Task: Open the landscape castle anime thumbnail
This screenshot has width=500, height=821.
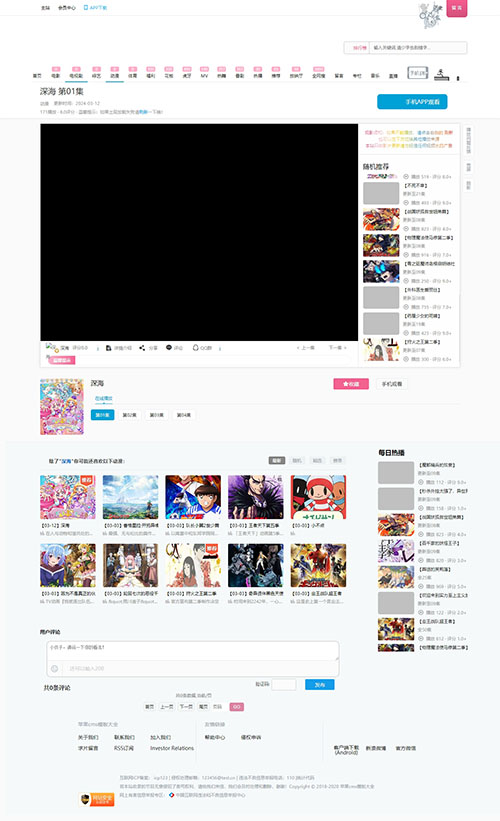Action: (130, 497)
